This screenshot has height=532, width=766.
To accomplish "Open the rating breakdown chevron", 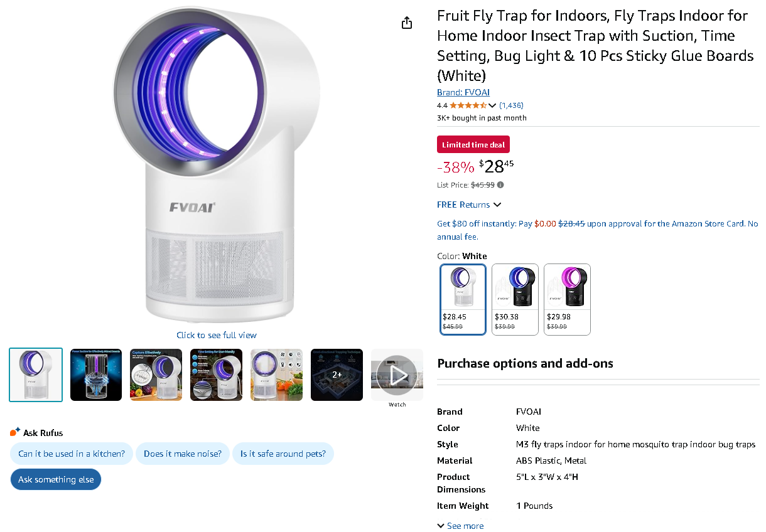I will [492, 105].
